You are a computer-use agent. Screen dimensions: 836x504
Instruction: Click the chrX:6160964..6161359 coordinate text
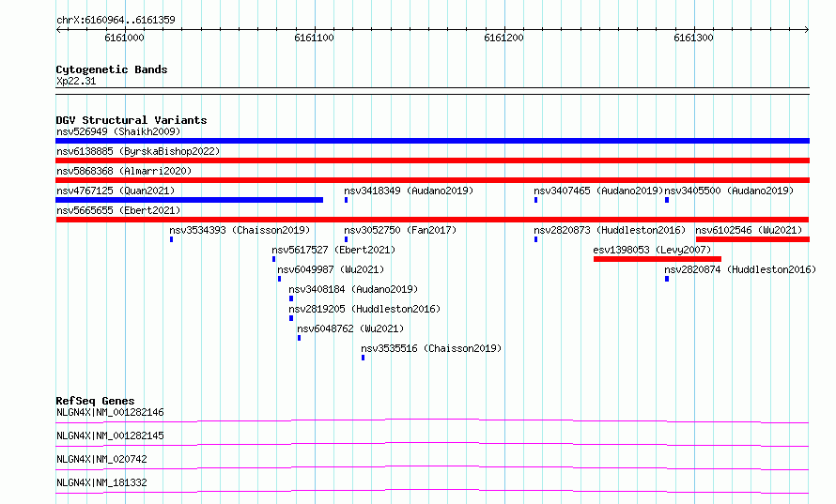pos(116,20)
